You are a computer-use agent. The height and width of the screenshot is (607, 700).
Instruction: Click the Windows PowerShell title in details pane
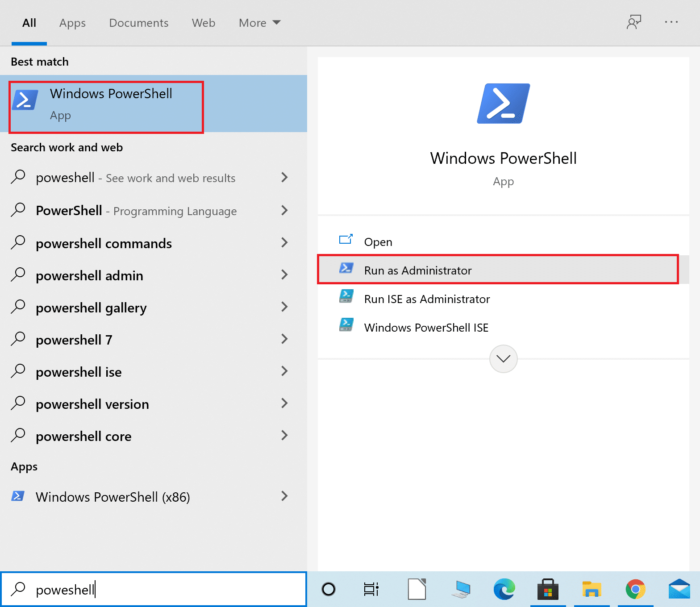(504, 158)
